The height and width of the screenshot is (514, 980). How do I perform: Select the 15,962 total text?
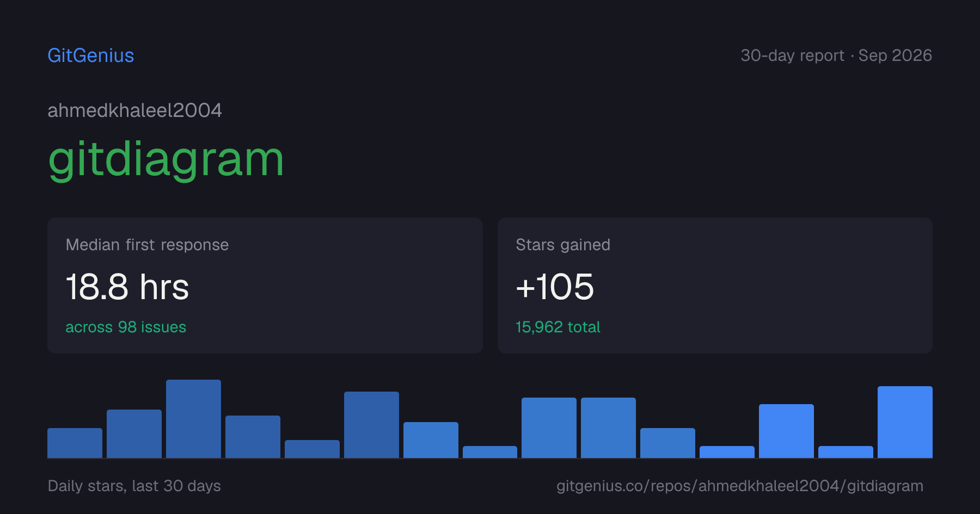(558, 327)
